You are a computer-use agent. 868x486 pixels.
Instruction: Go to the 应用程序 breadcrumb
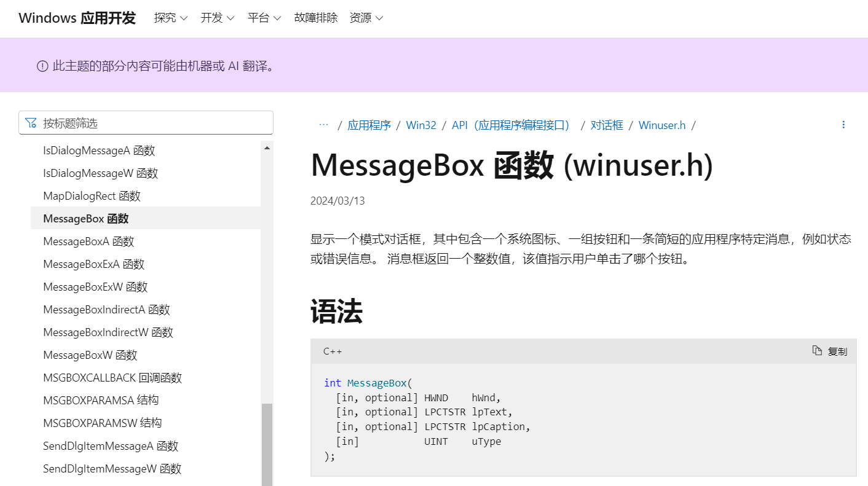click(369, 125)
